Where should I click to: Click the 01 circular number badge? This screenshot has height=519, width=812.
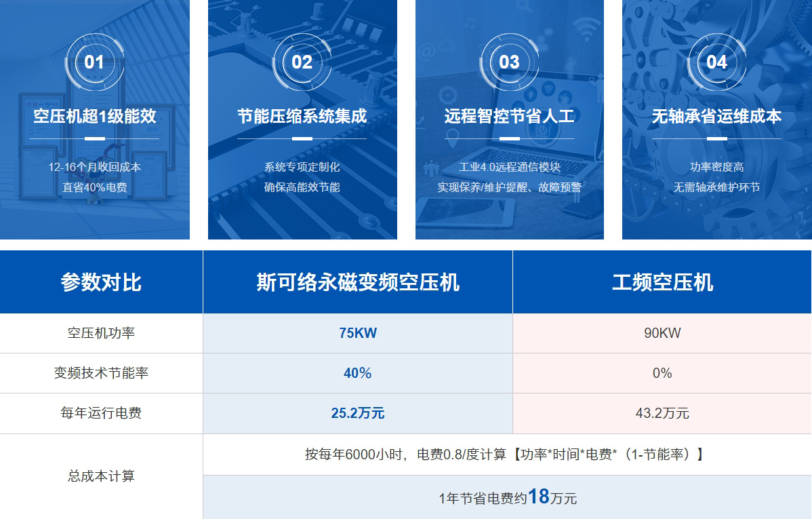pyautogui.click(x=94, y=62)
